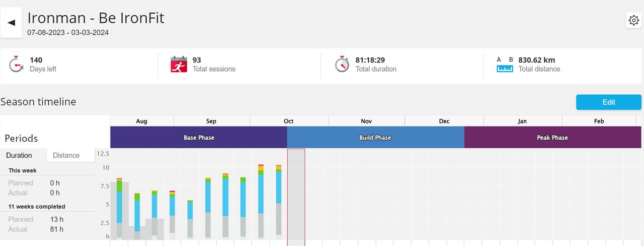Open the settings gear icon
Screen dimensions: 644x246
pos(633,21)
